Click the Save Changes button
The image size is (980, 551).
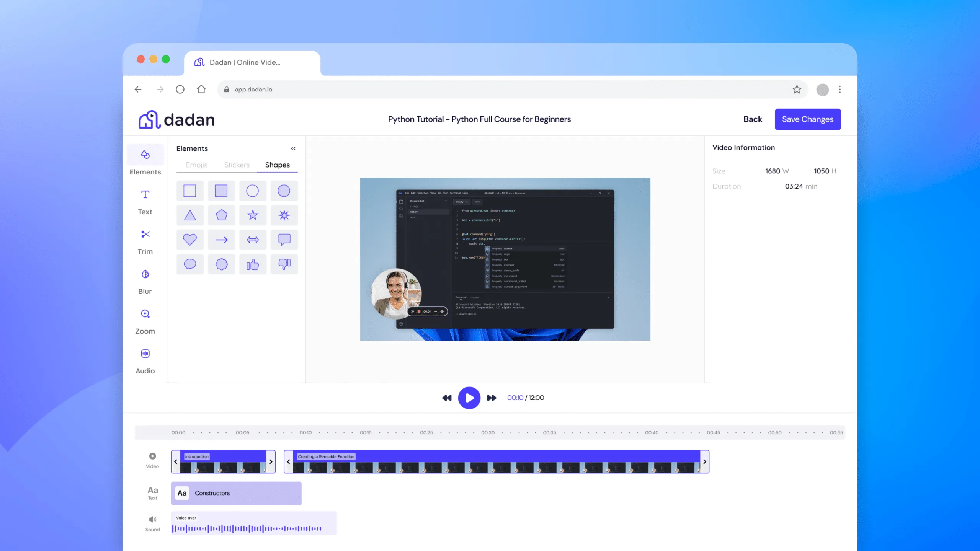click(807, 119)
